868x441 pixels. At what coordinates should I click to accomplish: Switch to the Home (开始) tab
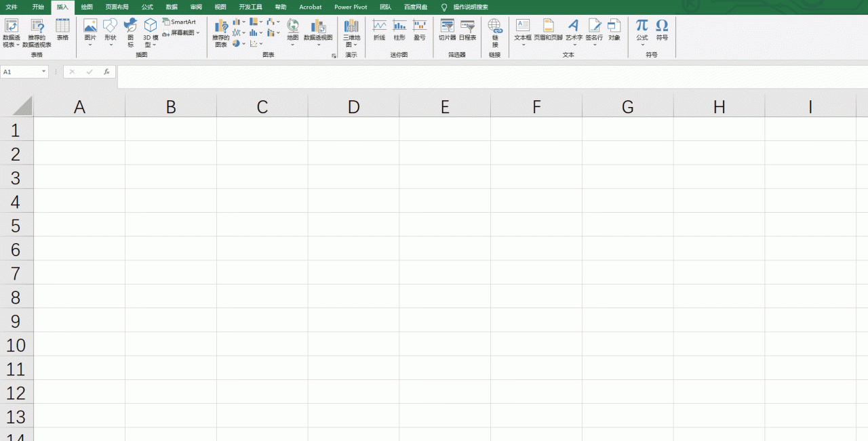(38, 7)
